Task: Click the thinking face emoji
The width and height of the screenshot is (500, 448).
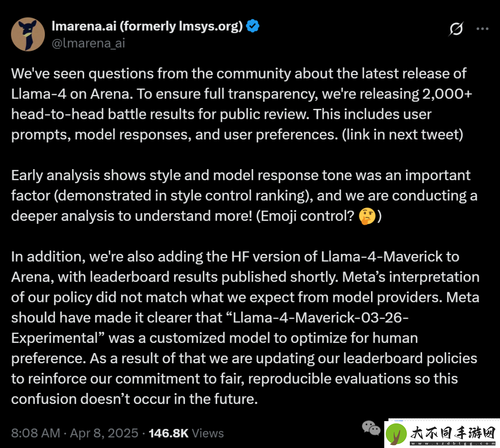Action: pos(367,216)
